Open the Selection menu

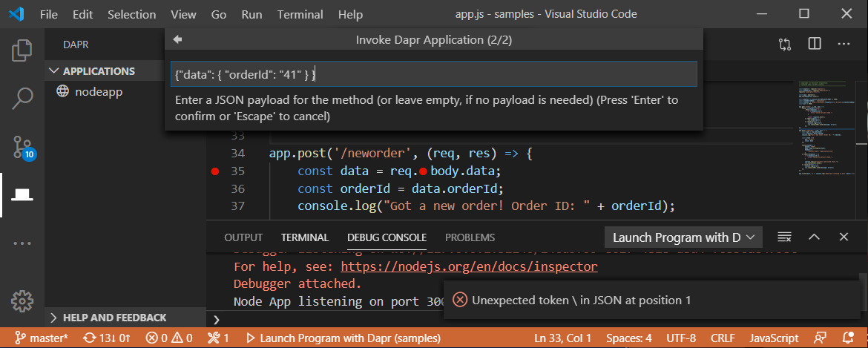point(132,14)
